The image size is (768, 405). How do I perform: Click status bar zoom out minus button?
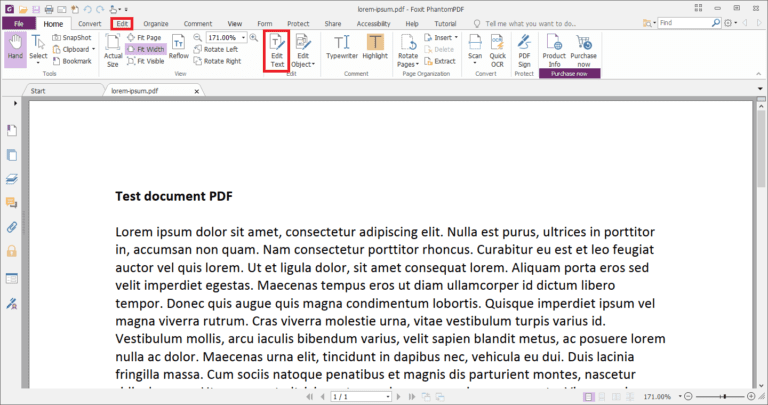pyautogui.click(x=689, y=396)
